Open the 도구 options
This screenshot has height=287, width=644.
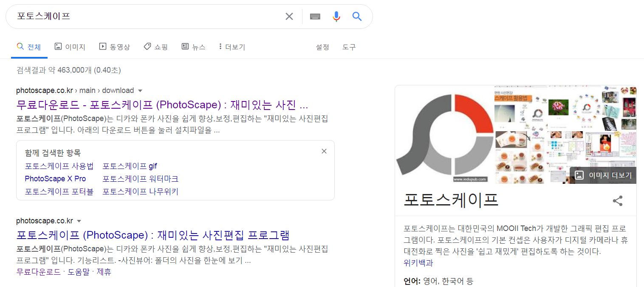349,47
